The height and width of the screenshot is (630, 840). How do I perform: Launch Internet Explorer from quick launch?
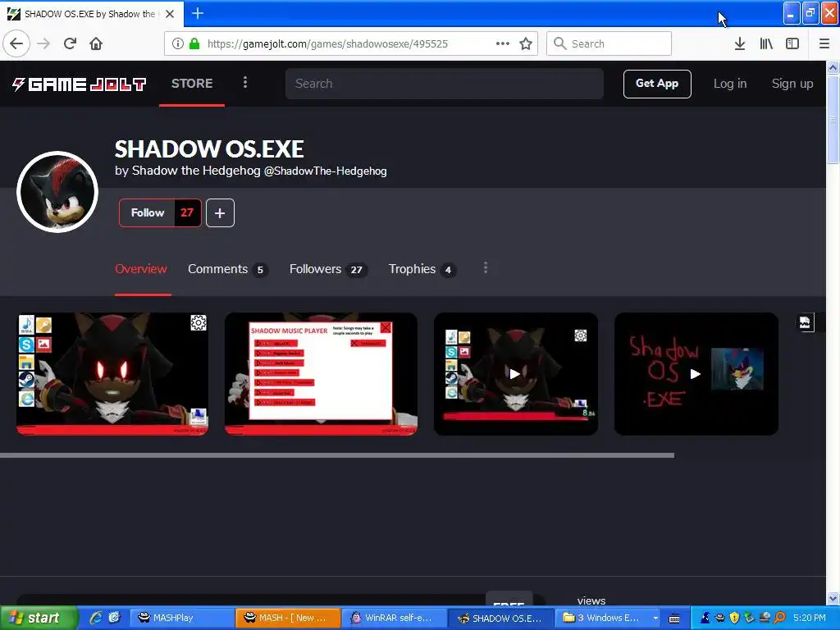click(96, 618)
